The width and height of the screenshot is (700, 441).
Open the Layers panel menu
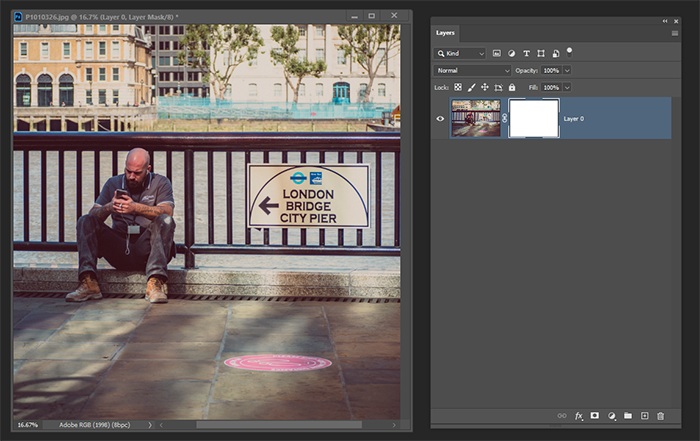[675, 33]
